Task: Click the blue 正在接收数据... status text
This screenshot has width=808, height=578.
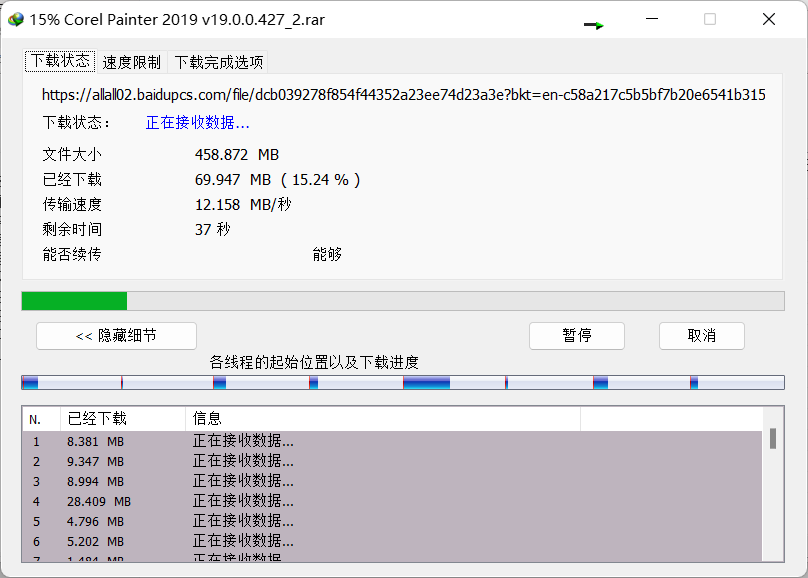Action: click(197, 123)
